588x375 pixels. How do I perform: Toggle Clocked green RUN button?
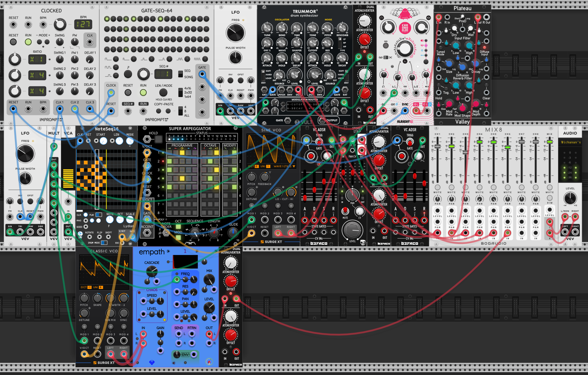coord(28,42)
